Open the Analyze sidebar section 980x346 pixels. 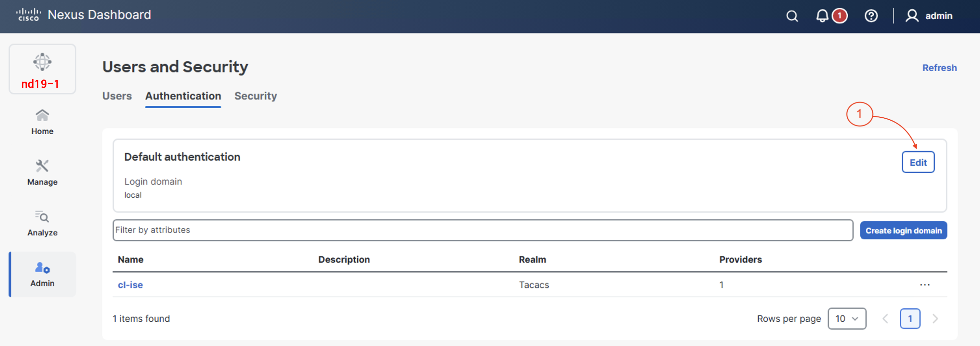pyautogui.click(x=42, y=223)
